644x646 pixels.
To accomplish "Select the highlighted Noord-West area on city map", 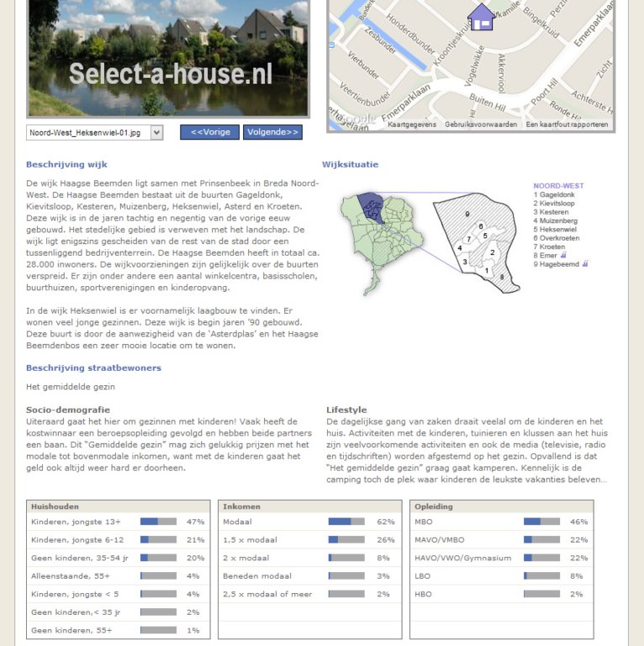I will tap(371, 208).
